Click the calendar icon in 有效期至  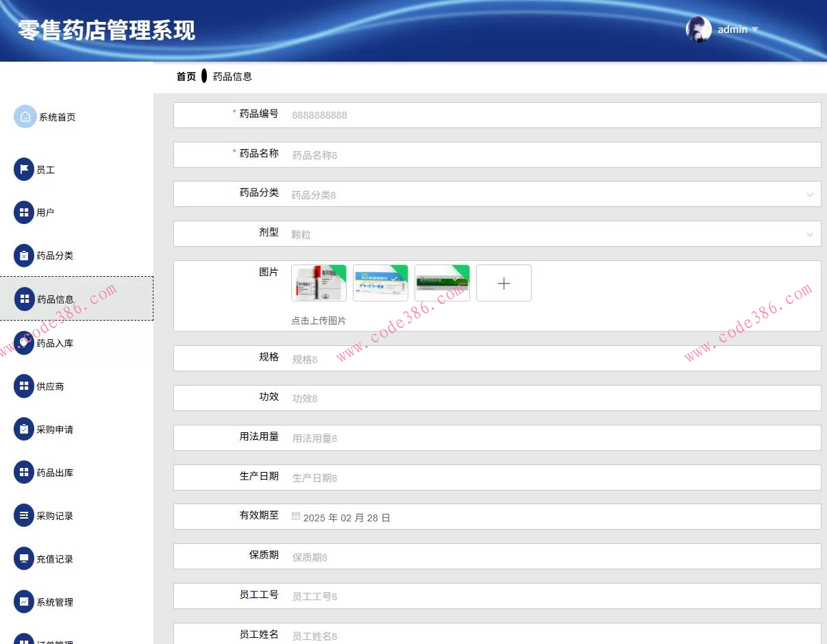[296, 517]
